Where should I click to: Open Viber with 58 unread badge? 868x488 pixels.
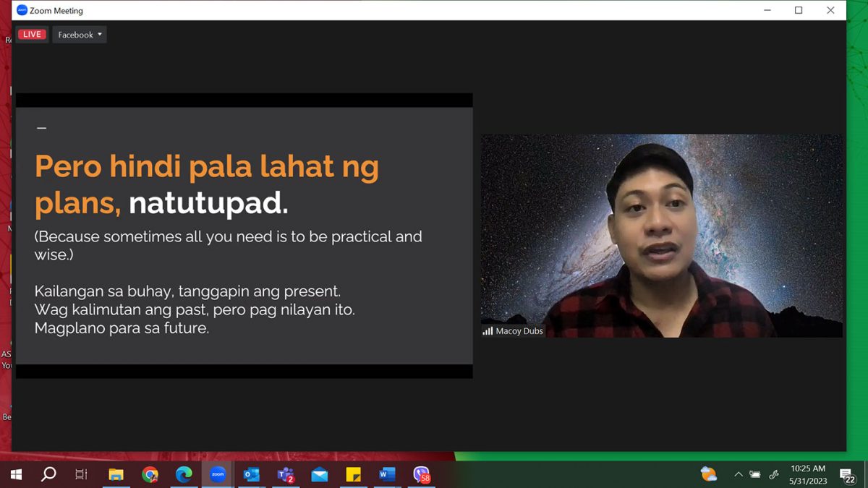[x=421, y=474]
